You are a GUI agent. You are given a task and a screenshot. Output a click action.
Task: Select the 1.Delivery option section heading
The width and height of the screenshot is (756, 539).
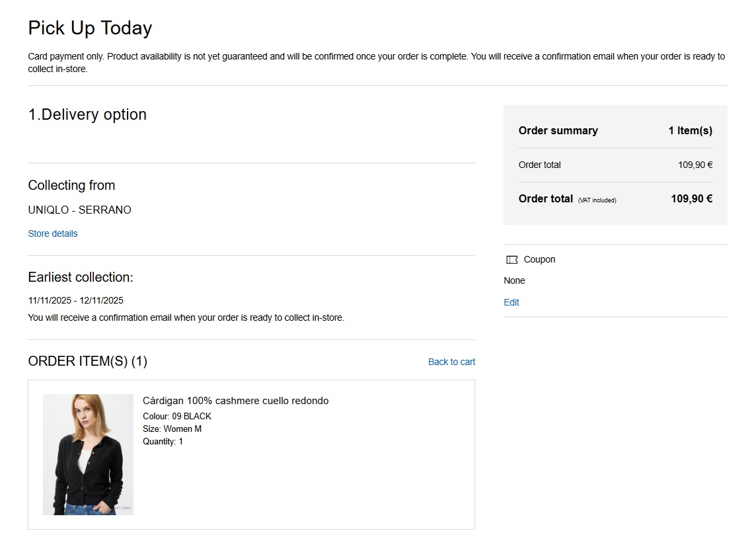[x=87, y=114]
